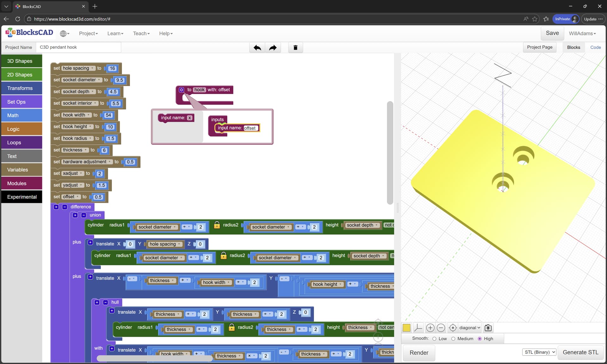Click the zoom out minus icon
607x364 pixels.
coord(441,328)
